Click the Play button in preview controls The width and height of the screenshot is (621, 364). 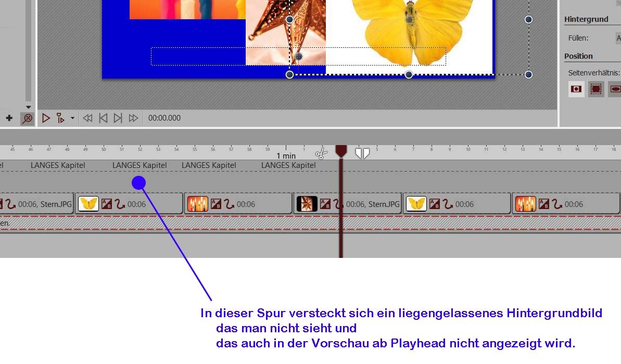46,118
